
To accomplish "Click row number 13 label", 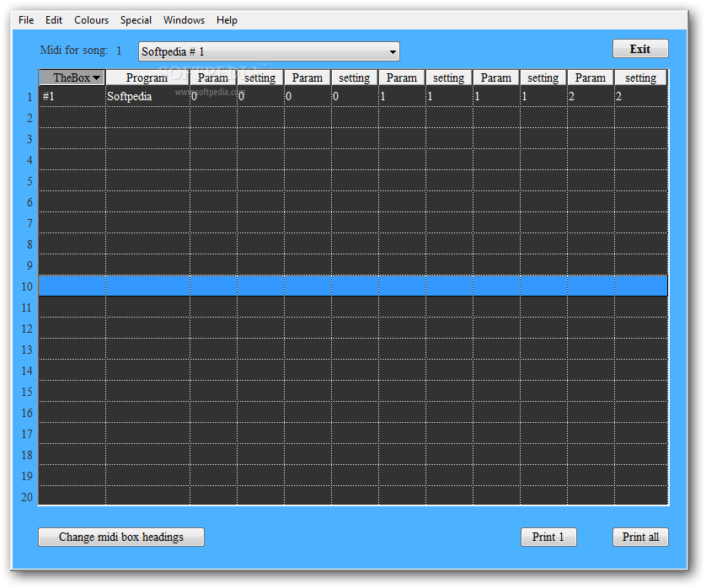I will 27,350.
